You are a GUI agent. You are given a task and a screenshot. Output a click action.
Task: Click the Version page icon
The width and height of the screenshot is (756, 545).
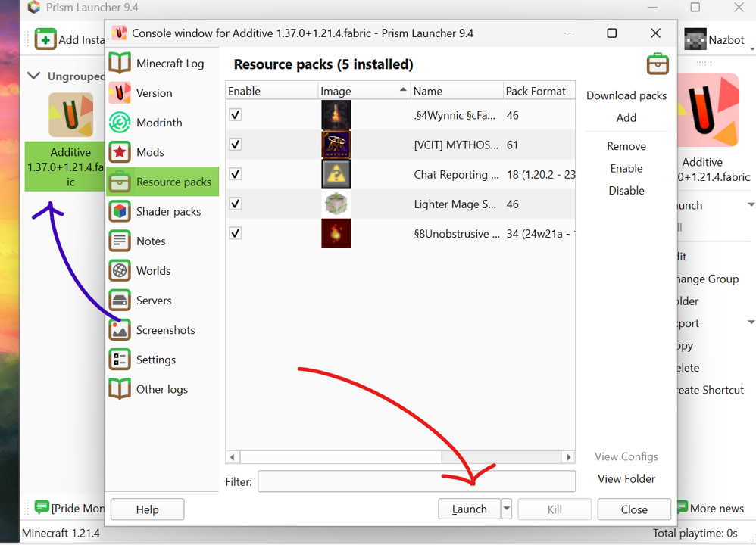(120, 93)
